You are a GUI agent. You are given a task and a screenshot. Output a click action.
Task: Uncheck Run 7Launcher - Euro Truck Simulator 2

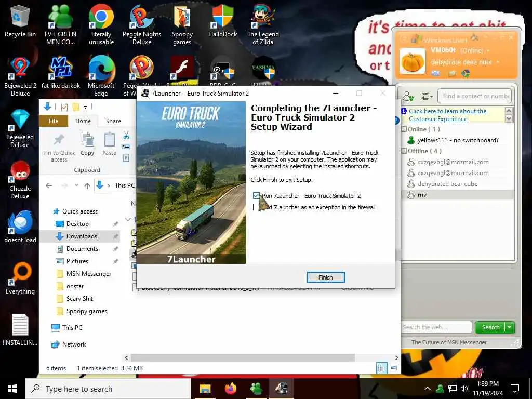pyautogui.click(x=256, y=196)
